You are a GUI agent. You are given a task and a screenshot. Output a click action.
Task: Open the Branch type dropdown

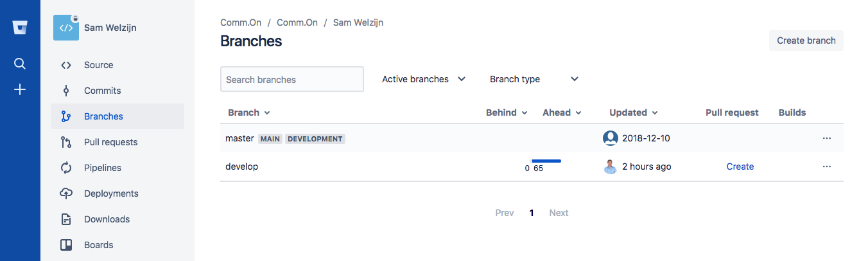tap(534, 79)
